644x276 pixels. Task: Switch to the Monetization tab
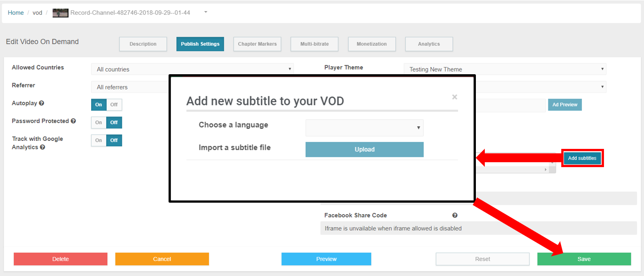pos(372,44)
